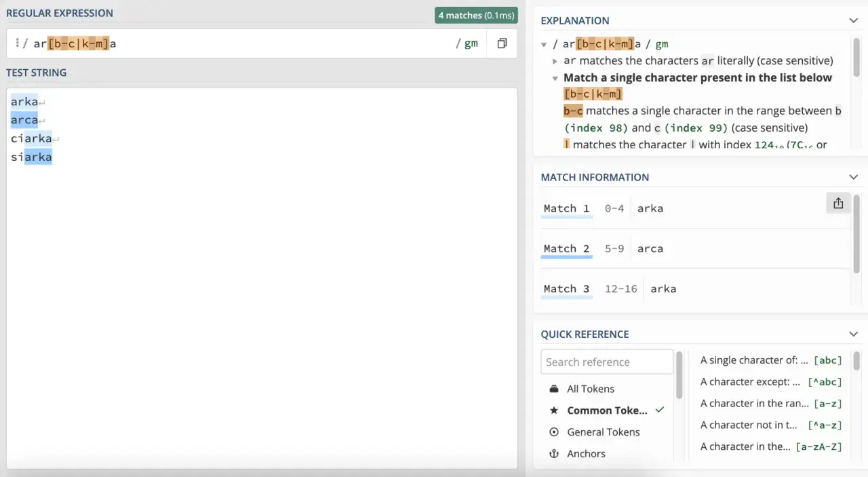This screenshot has height=477, width=868.
Task: Select Match 3 row label
Action: (566, 288)
